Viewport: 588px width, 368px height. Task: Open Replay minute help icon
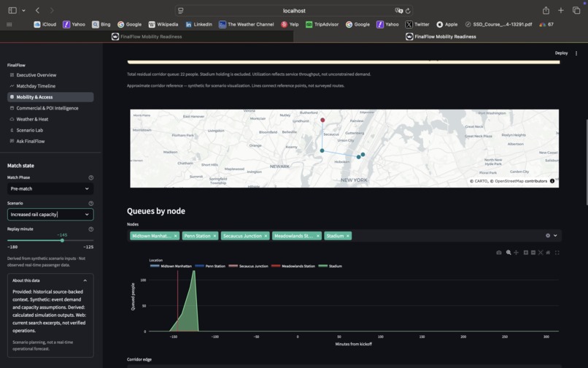pyautogui.click(x=90, y=229)
